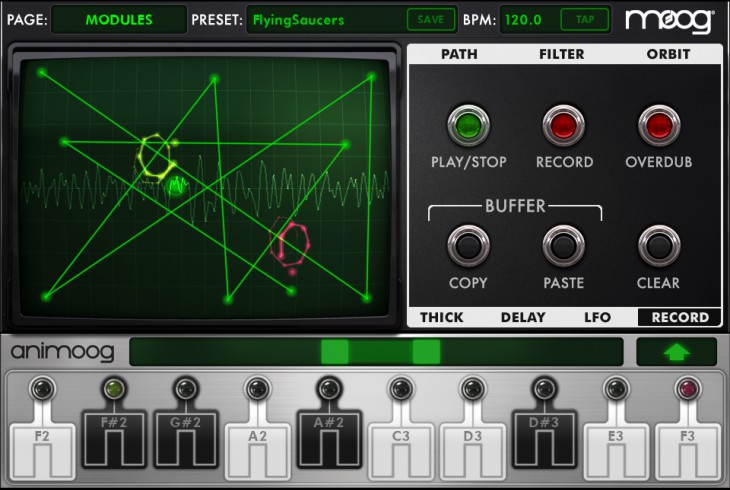Screen dimensions: 730x490
Task: Click the PASTE buffer button
Action: [x=564, y=246]
